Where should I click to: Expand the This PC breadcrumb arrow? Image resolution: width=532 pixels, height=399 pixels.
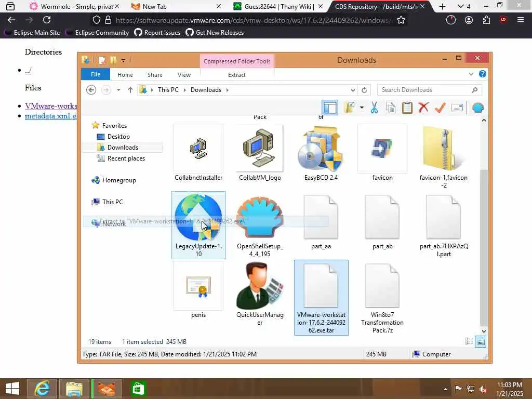click(184, 90)
